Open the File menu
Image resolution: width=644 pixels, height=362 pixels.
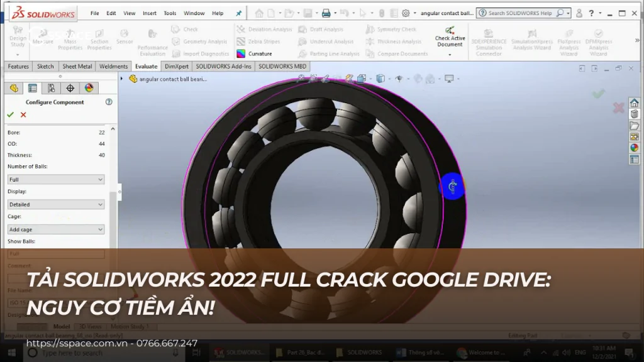(94, 13)
